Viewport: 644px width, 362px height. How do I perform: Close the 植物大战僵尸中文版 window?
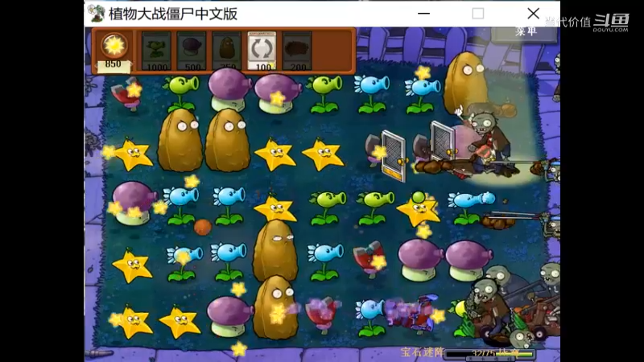[533, 14]
